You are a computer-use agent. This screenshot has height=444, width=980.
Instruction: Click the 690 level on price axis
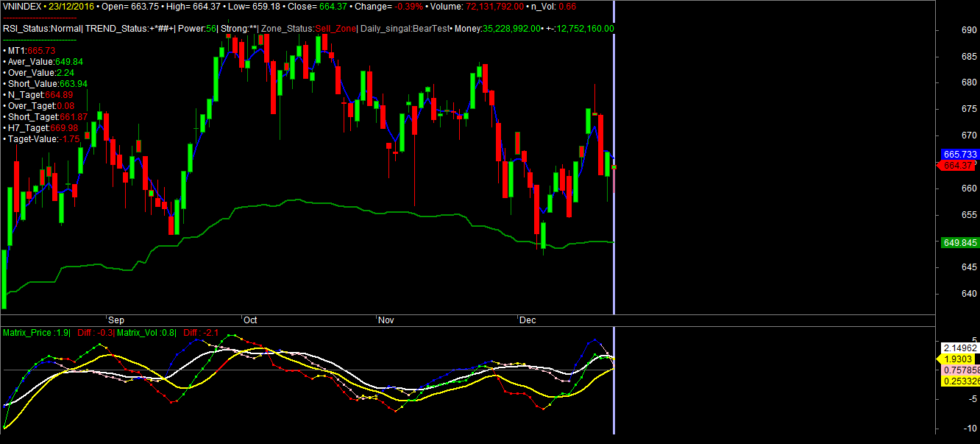click(x=949, y=30)
